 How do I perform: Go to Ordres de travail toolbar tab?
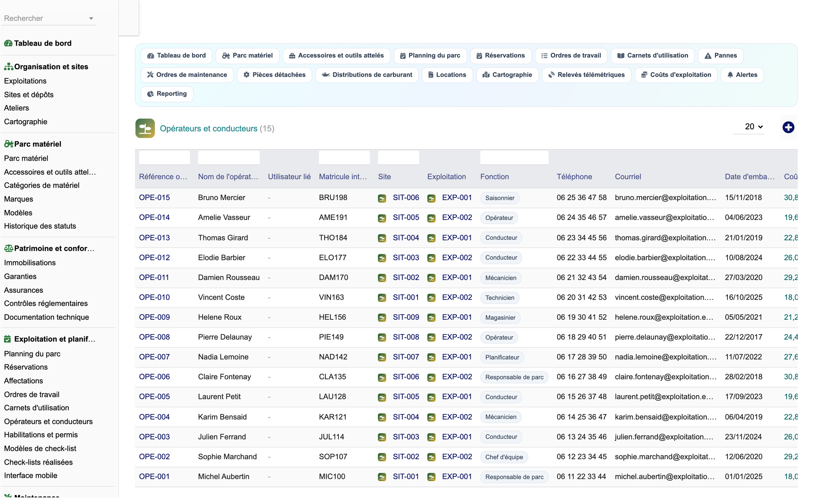(x=571, y=56)
